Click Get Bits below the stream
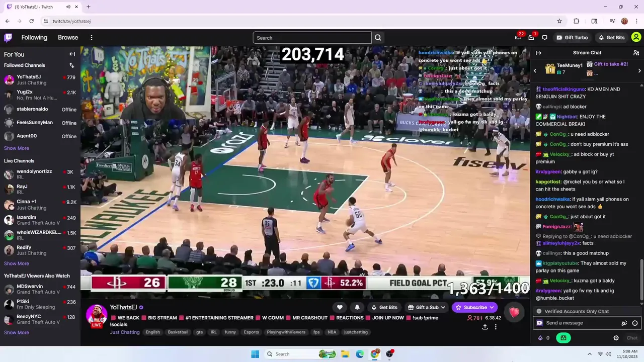Image resolution: width=644 pixels, height=362 pixels. point(384,307)
